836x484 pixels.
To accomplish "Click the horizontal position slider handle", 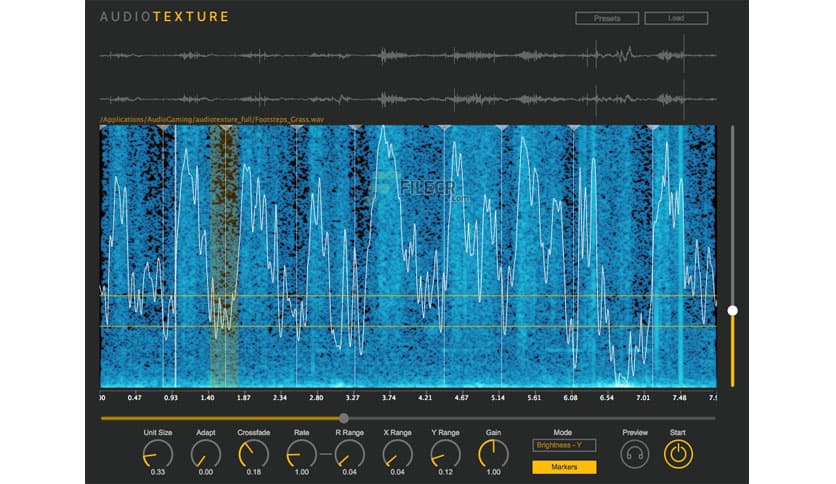I will pos(344,418).
